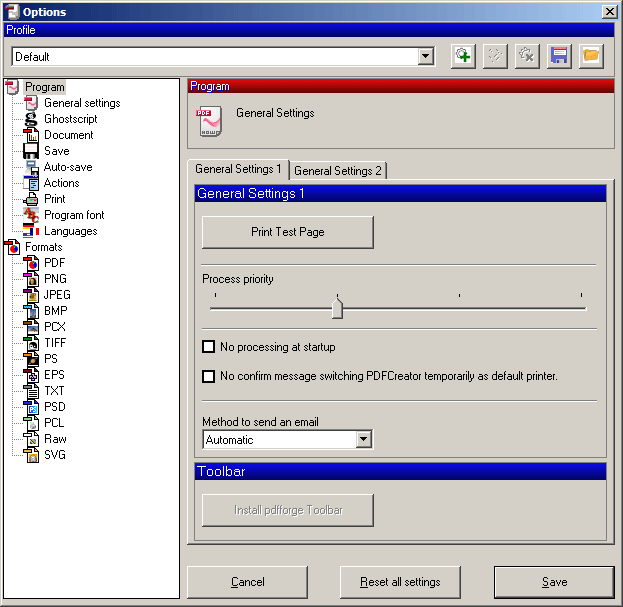Screen dimensions: 623x607
Task: Click the Save floppy icon in the tree
Action: tap(31, 151)
